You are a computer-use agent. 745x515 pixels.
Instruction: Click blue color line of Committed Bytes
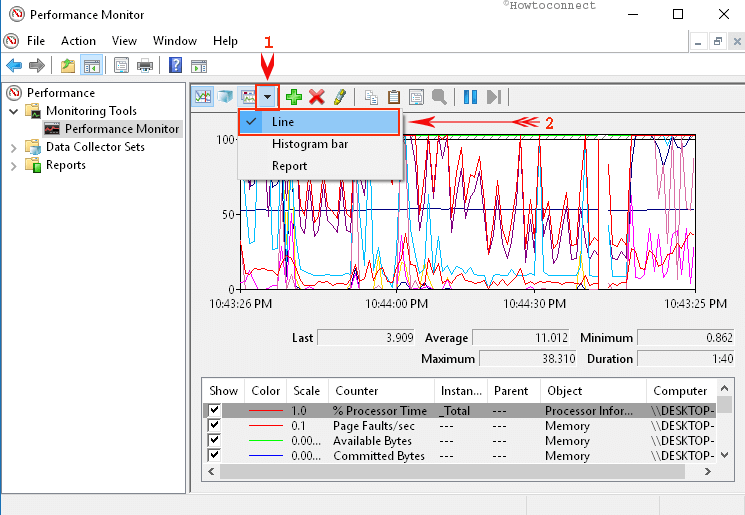pos(266,456)
